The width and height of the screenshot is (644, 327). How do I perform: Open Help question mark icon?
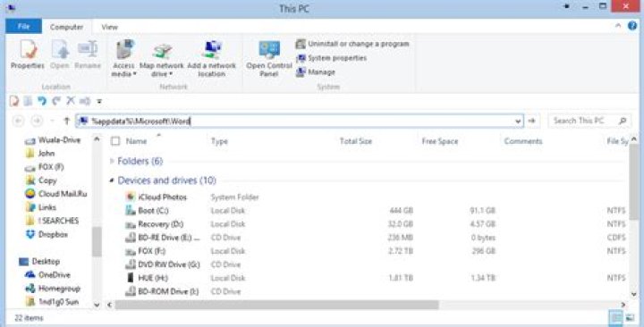(x=632, y=26)
